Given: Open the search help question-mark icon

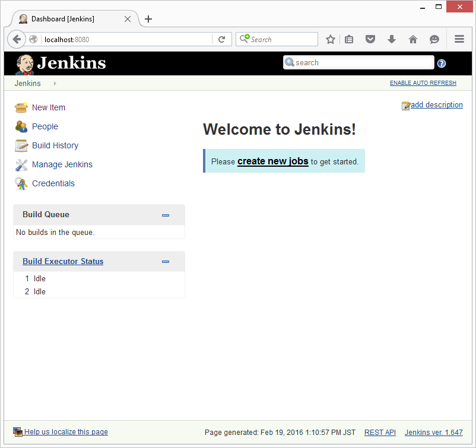Looking at the screenshot, I should coord(442,63).
